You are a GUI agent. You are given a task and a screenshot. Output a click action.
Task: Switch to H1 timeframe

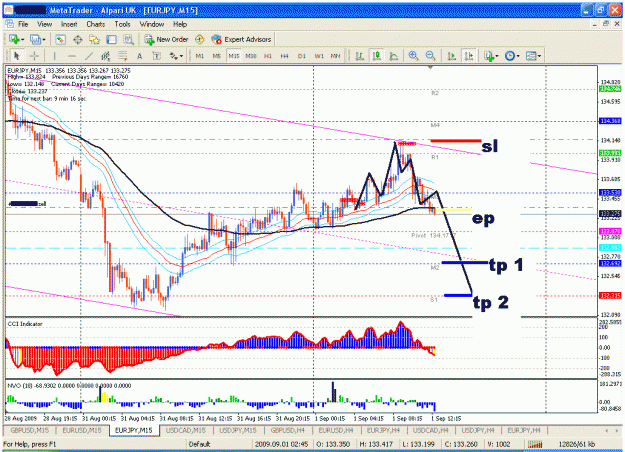click(x=268, y=56)
